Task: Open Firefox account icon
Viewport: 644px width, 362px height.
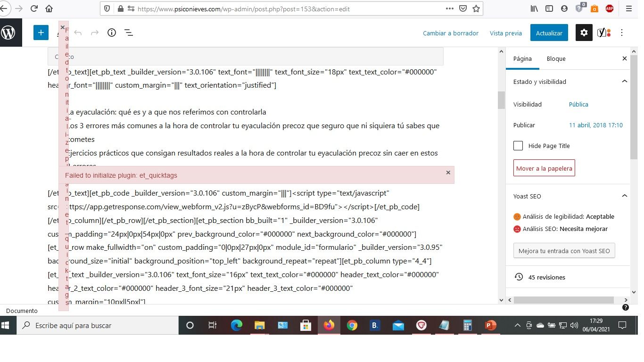Action: pyautogui.click(x=565, y=8)
